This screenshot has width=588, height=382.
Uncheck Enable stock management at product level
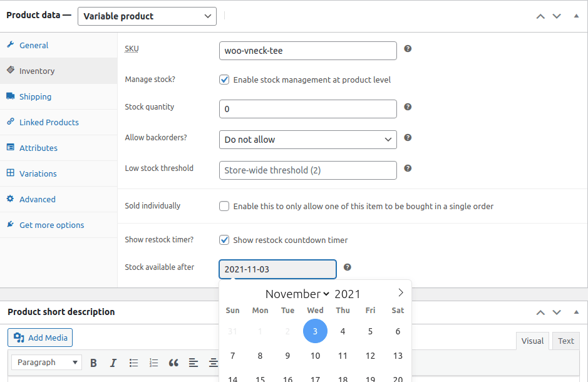pyautogui.click(x=224, y=80)
